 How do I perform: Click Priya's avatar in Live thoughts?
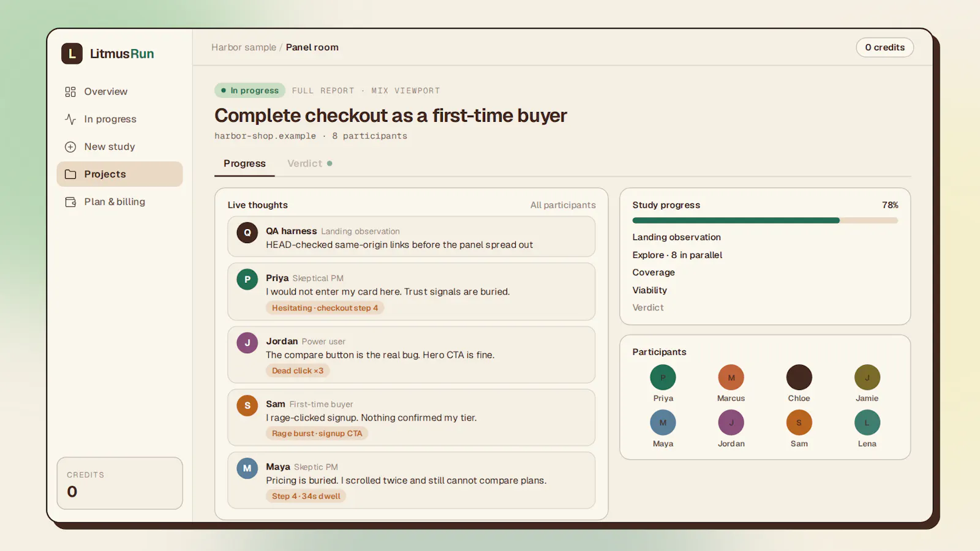pos(247,279)
